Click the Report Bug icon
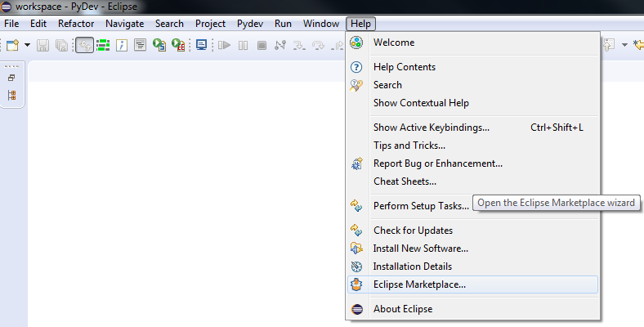 tap(356, 163)
